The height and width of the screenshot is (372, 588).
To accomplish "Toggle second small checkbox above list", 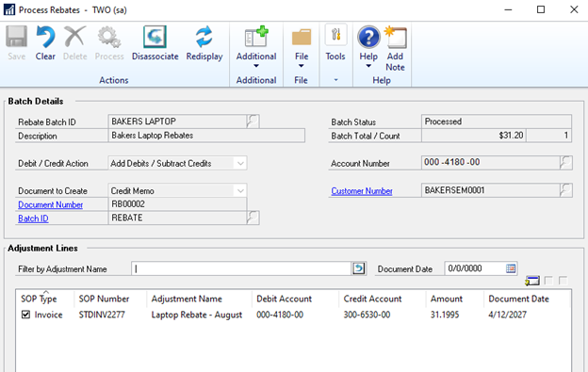I will click(563, 281).
